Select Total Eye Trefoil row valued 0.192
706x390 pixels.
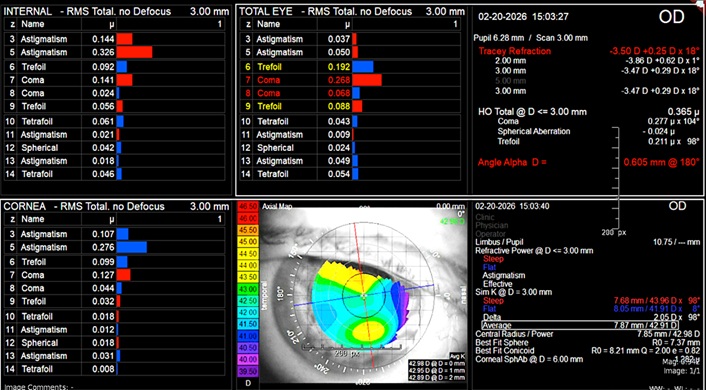pos(350,67)
